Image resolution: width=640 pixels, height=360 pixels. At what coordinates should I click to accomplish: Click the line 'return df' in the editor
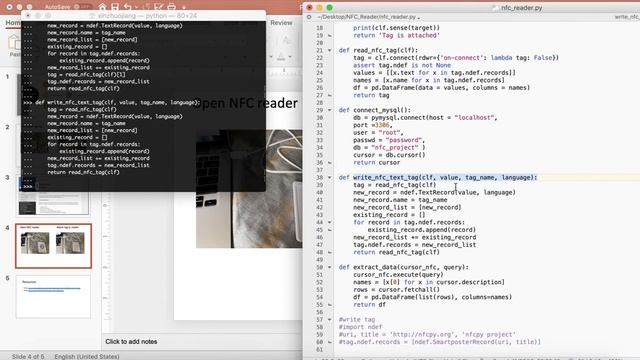pyautogui.click(x=369, y=304)
